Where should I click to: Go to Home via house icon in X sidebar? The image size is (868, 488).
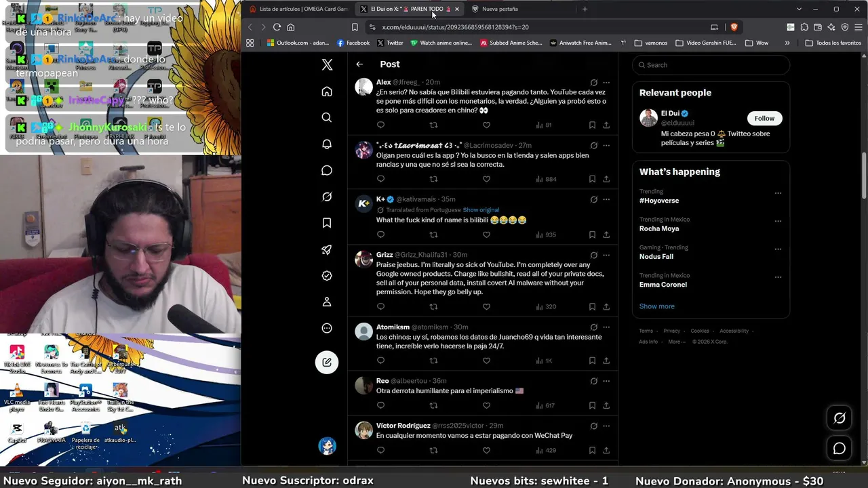pyautogui.click(x=327, y=91)
